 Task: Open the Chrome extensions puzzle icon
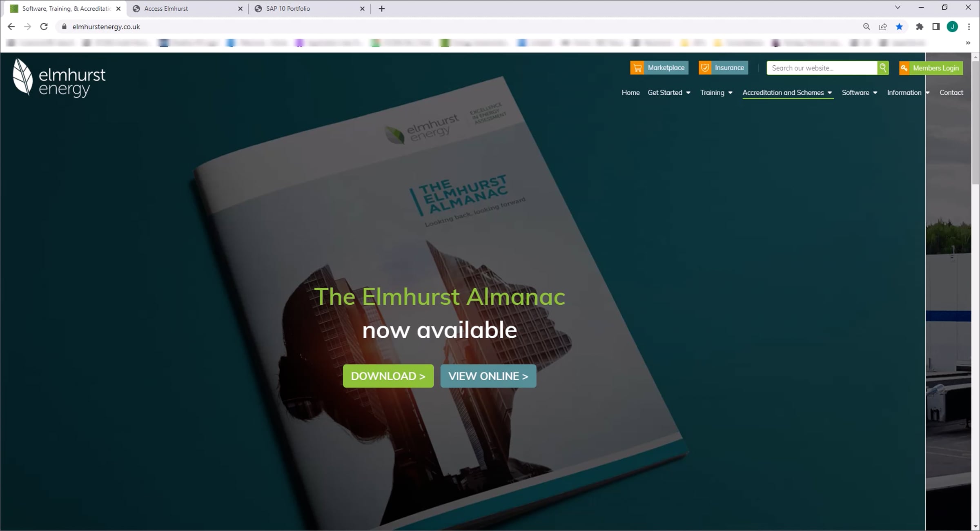(919, 27)
